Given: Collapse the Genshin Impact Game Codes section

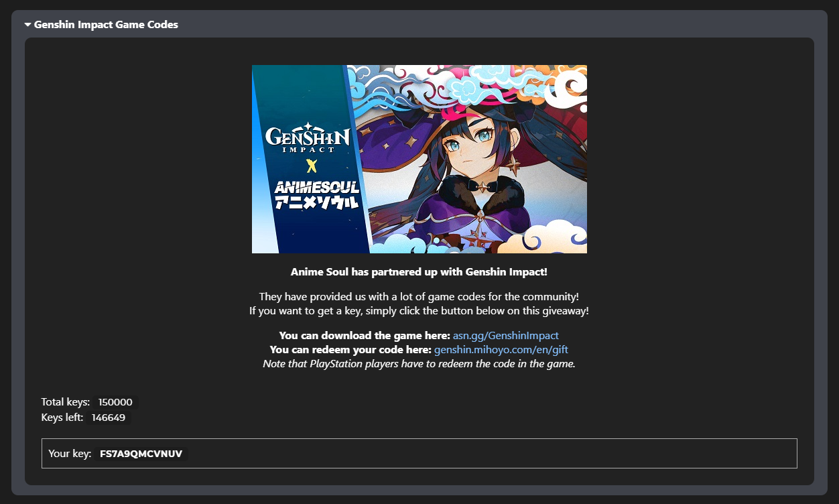Looking at the screenshot, I should pos(27,25).
